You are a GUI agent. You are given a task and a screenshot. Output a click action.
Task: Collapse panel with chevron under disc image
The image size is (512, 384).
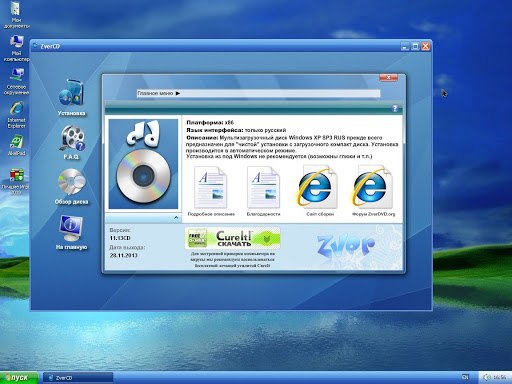(x=176, y=218)
